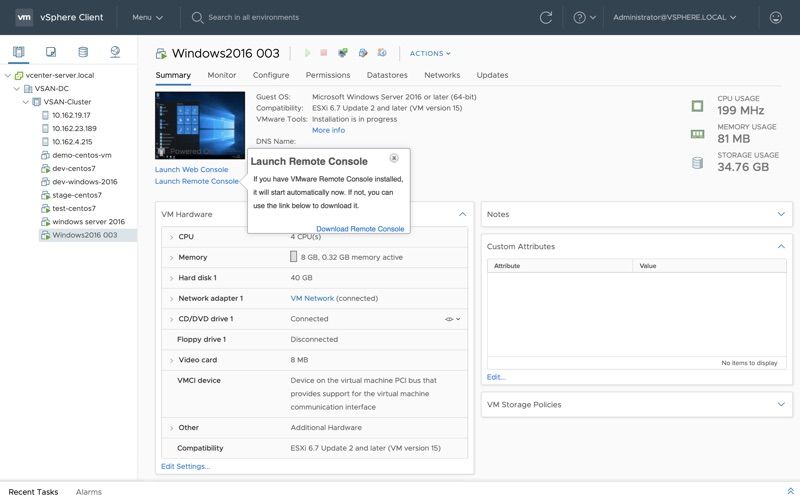The width and height of the screenshot is (800, 500).
Task: Click the Storage Usage icon
Action: click(697, 163)
